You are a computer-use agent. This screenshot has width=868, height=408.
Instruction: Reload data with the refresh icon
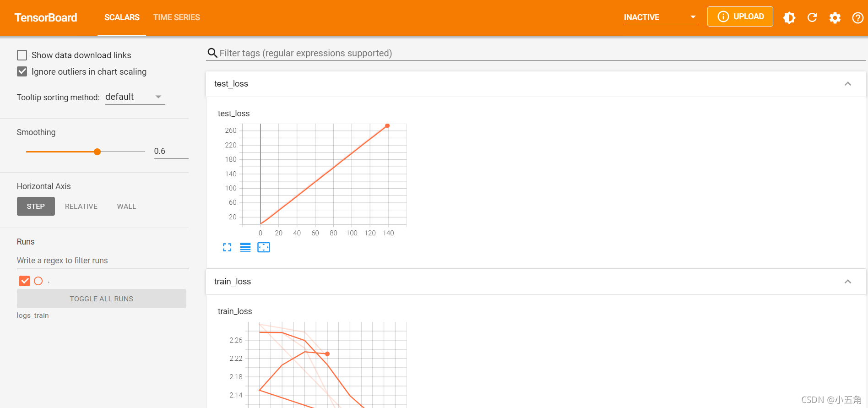pyautogui.click(x=812, y=17)
